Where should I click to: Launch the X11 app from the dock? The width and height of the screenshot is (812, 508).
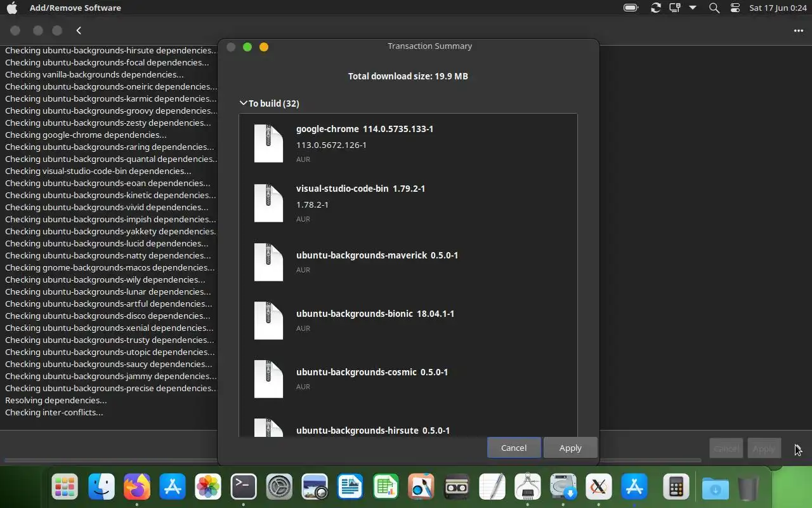(x=599, y=487)
